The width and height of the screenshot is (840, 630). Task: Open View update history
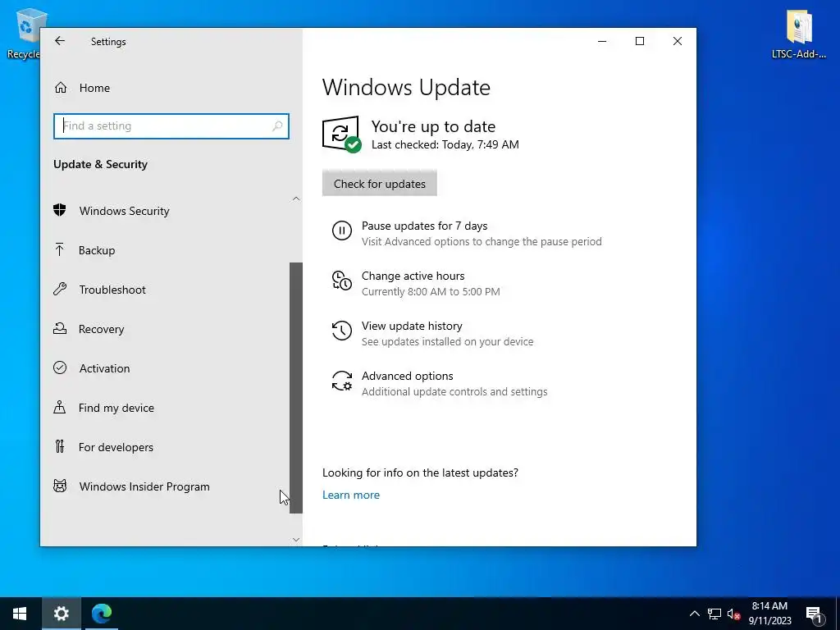[x=412, y=326]
